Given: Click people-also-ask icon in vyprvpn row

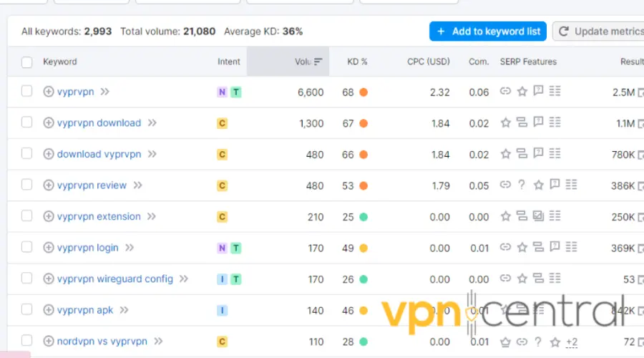Looking at the screenshot, I should pyautogui.click(x=538, y=91).
